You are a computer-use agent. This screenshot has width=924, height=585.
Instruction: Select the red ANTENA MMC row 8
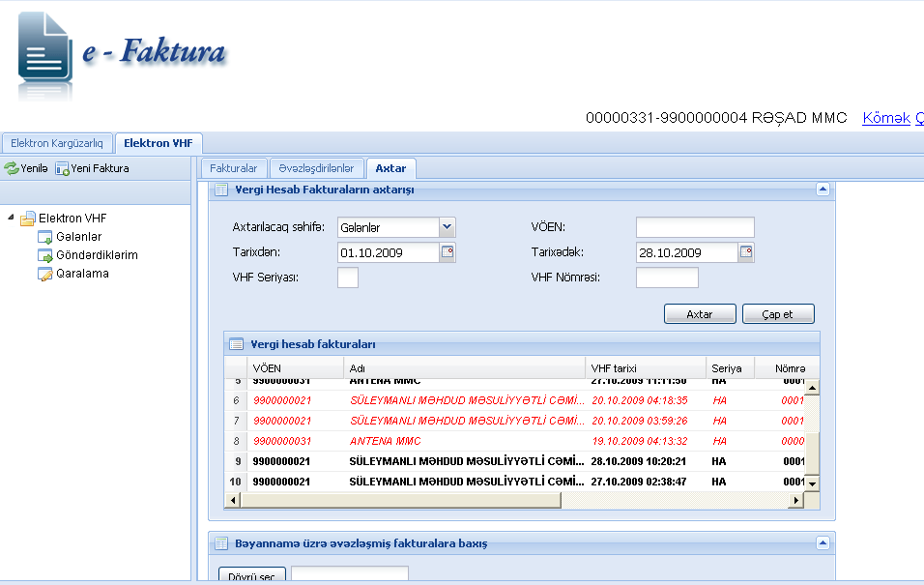515,441
